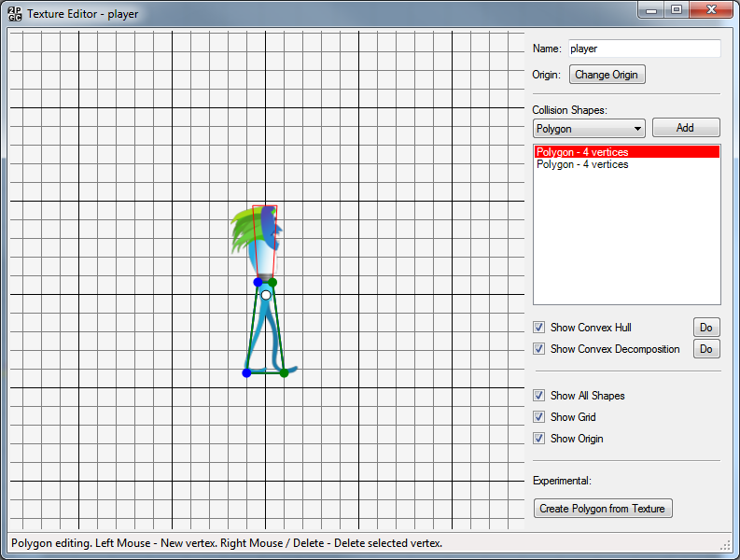Select the top-right green polygon vertex
Image resolution: width=740 pixels, height=560 pixels.
272,283
